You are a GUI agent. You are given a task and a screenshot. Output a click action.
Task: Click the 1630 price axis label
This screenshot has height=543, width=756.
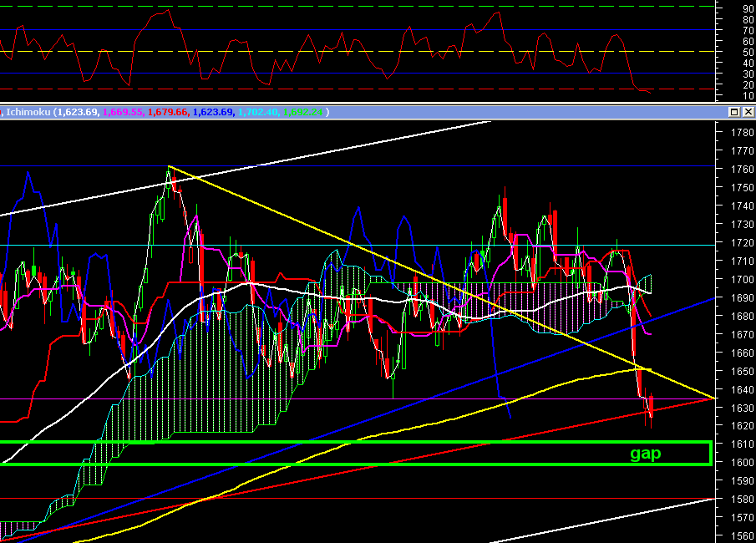pyautogui.click(x=743, y=408)
